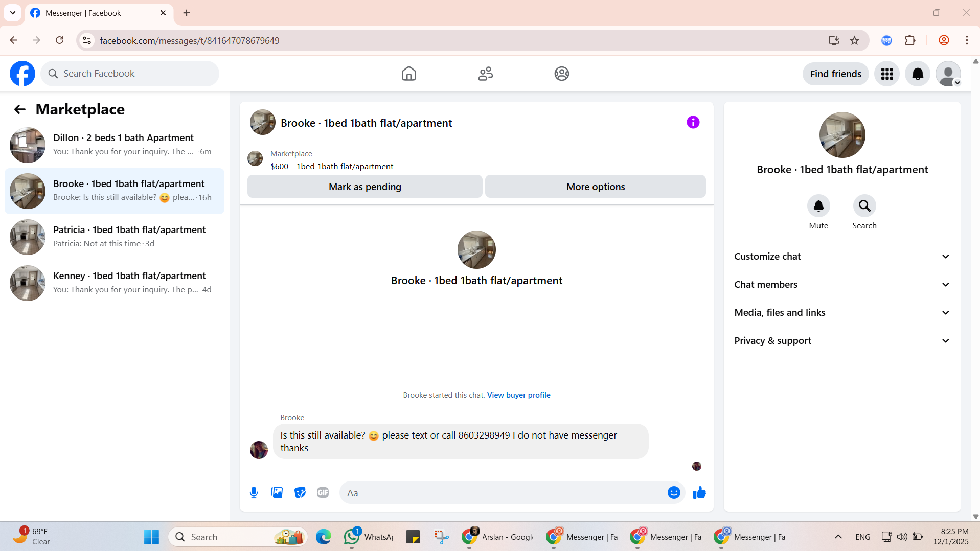Go to Facebook Home icon
This screenshot has width=980, height=551.
point(409,74)
